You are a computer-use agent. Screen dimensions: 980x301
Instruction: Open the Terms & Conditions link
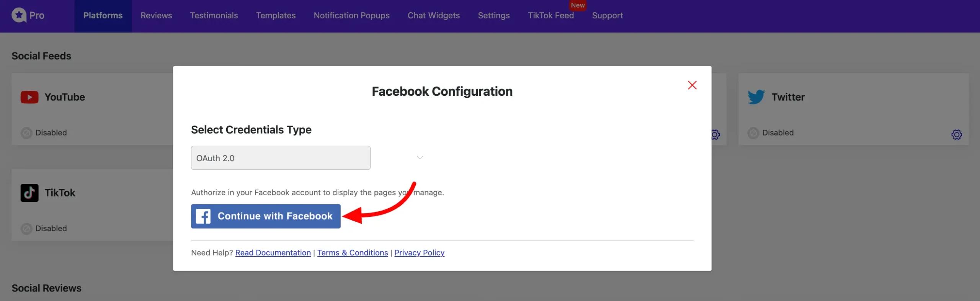tap(353, 253)
